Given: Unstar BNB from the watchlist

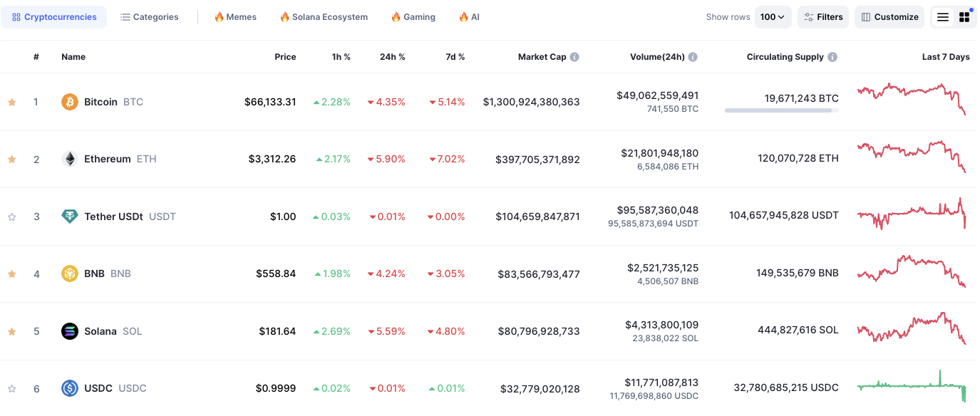Looking at the screenshot, I should [x=11, y=274].
